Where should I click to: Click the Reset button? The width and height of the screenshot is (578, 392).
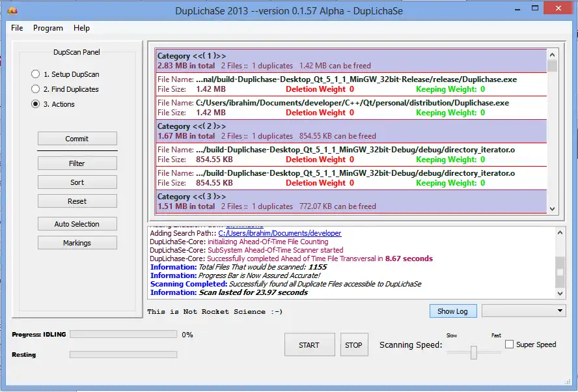77,201
